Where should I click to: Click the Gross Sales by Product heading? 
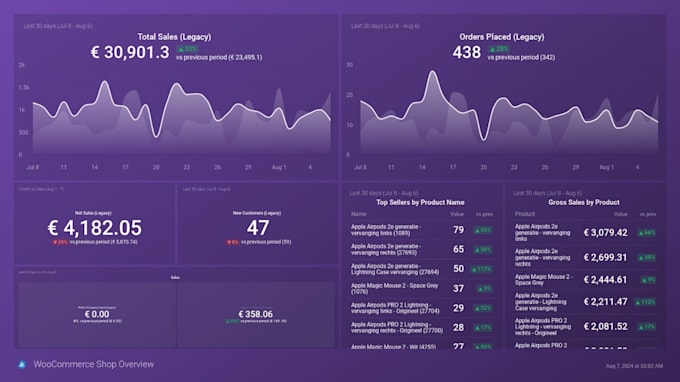pos(584,202)
